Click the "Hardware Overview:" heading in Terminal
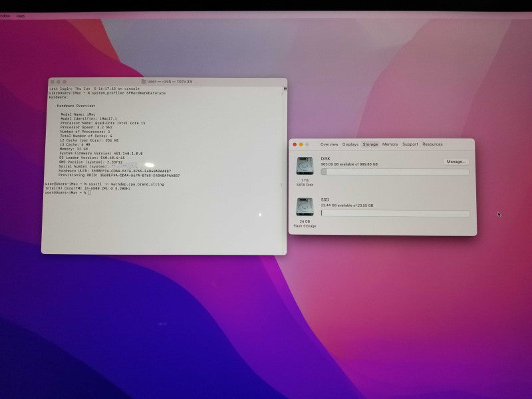Screen dimensions: 532x399 (76, 106)
